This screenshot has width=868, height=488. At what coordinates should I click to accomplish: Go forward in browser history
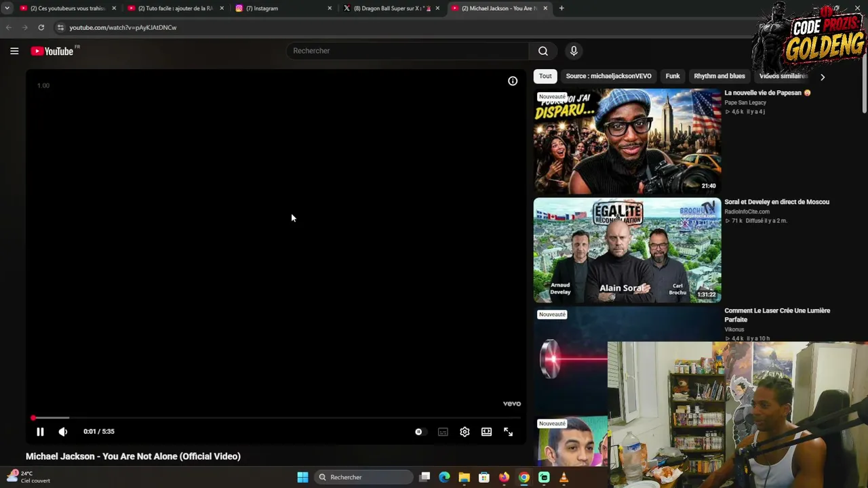click(x=25, y=27)
